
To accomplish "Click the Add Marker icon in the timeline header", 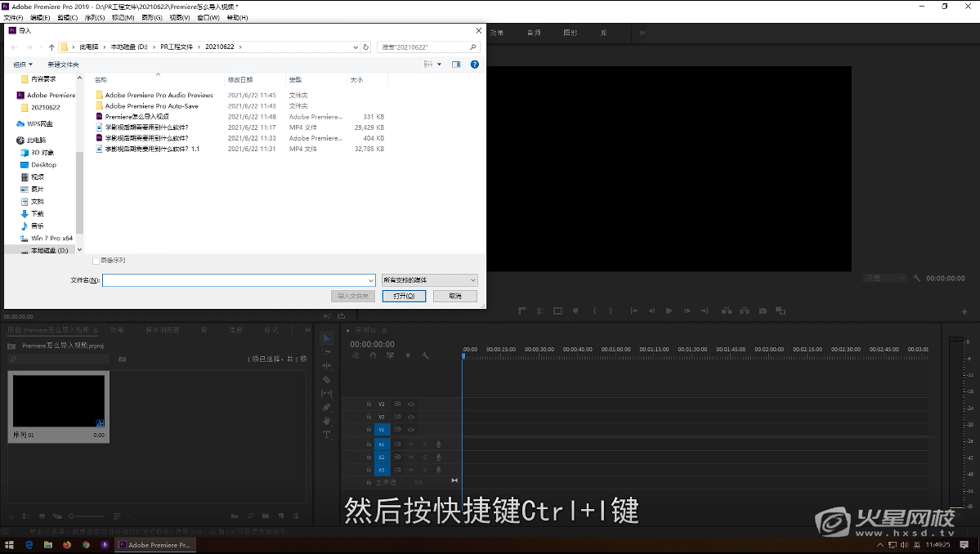I will coord(408,355).
